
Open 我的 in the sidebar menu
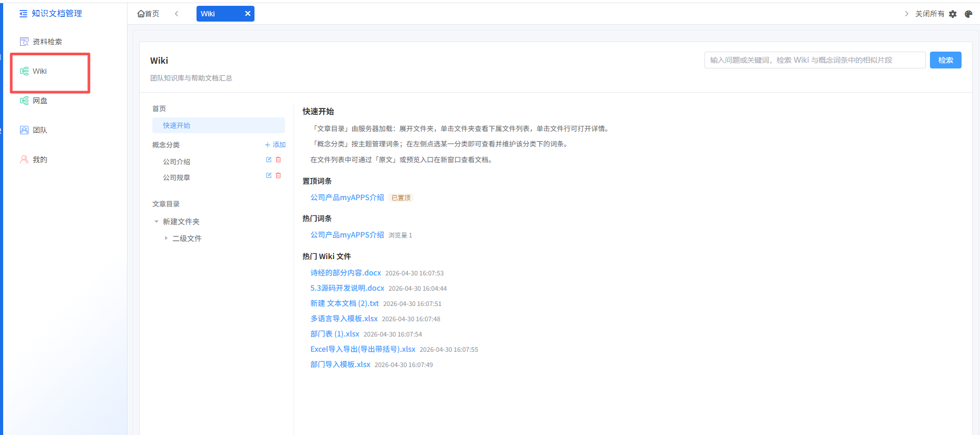coord(40,160)
